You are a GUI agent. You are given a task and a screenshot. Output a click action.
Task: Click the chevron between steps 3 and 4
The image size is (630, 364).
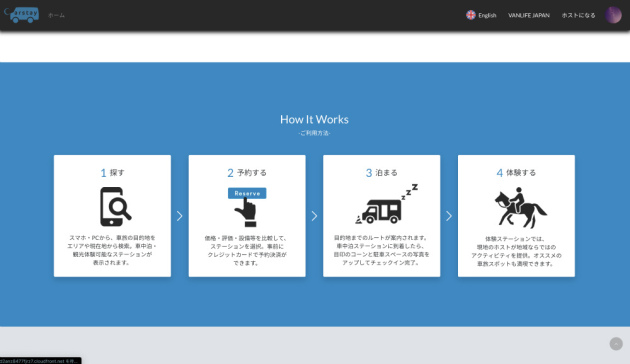[x=449, y=216]
